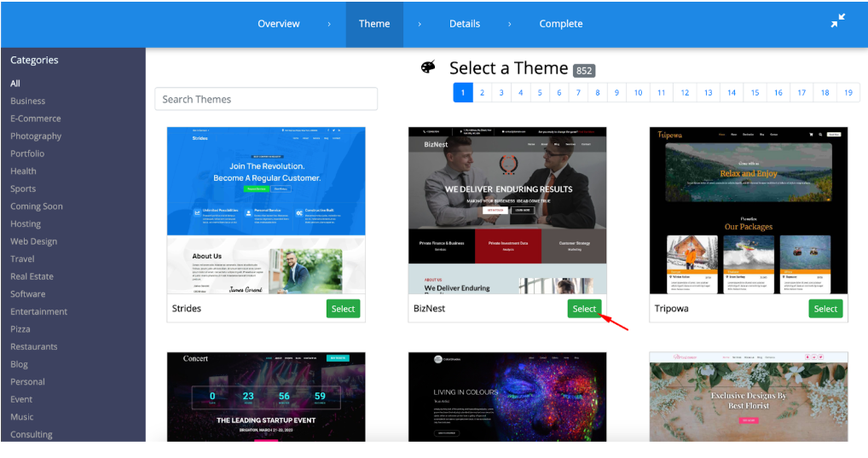Select the BizNest theme
Image resolution: width=868 pixels, height=458 pixels.
584,309
